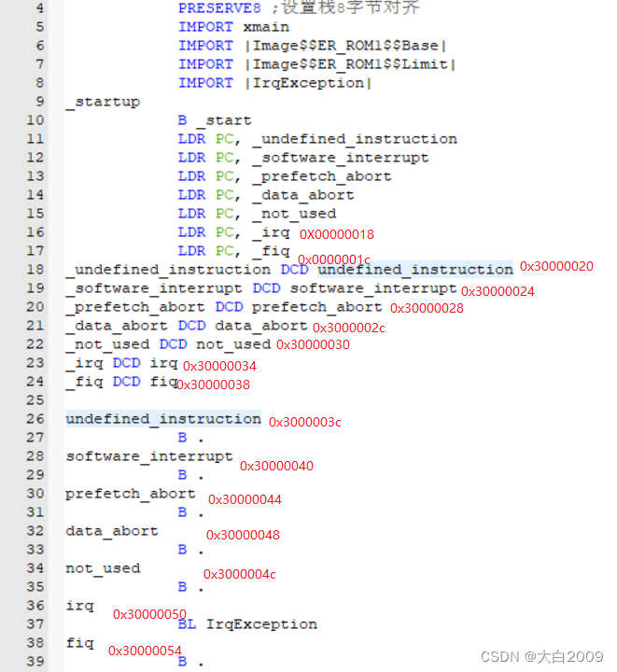
Task: Click the B instruction on line 10
Action: pyautogui.click(x=182, y=120)
